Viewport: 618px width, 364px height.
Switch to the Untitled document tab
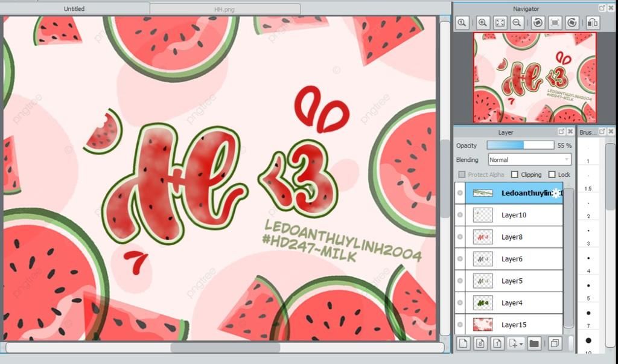74,9
